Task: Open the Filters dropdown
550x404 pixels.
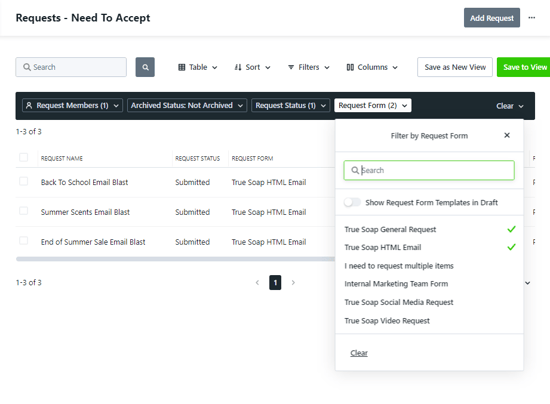Action: pos(309,67)
